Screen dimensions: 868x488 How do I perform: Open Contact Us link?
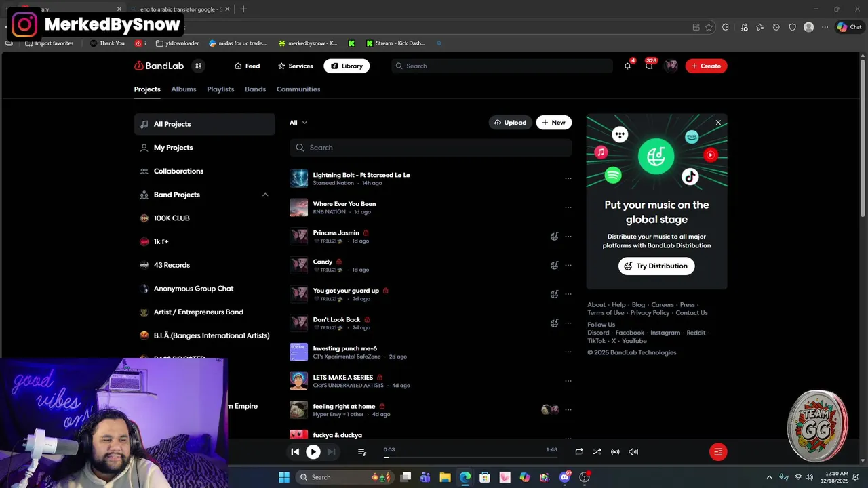click(x=692, y=313)
